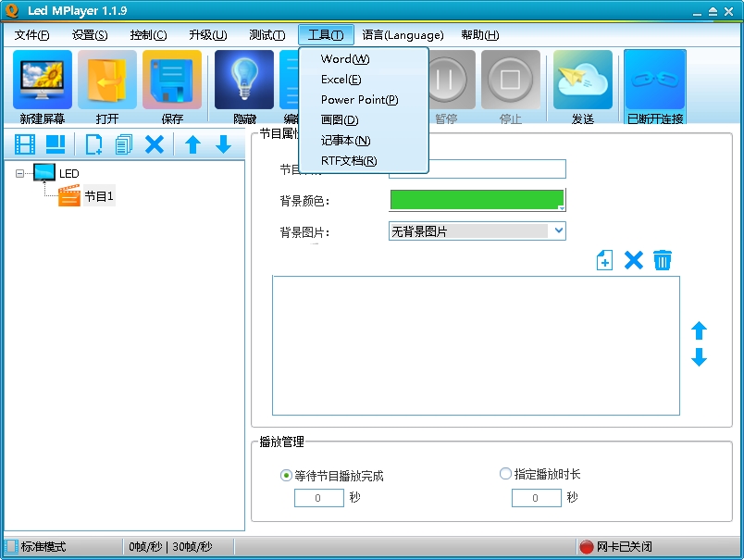Click the seconds input under 指定播放时长
The height and width of the screenshot is (560, 744).
[x=536, y=498]
